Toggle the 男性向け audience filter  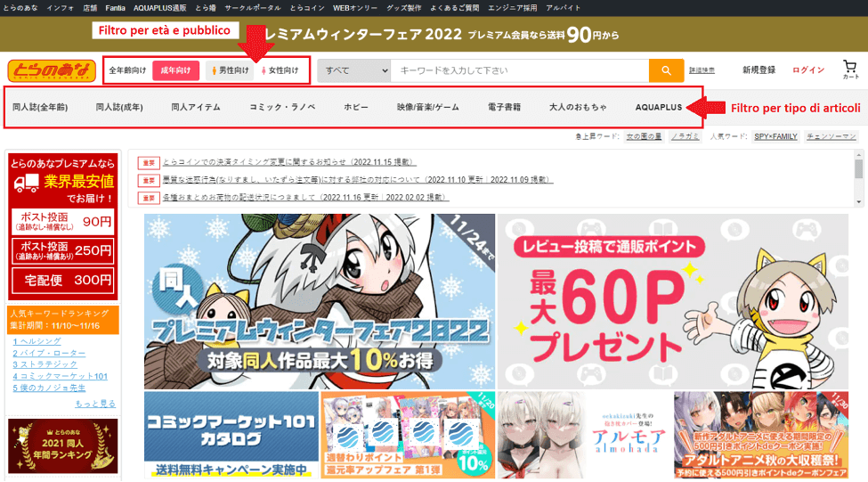coord(231,70)
